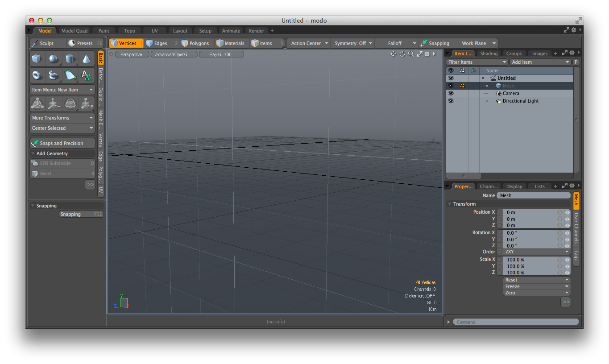Open the Center Selected dropdown
Image resolution: width=609 pixels, height=364 pixels.
click(62, 128)
